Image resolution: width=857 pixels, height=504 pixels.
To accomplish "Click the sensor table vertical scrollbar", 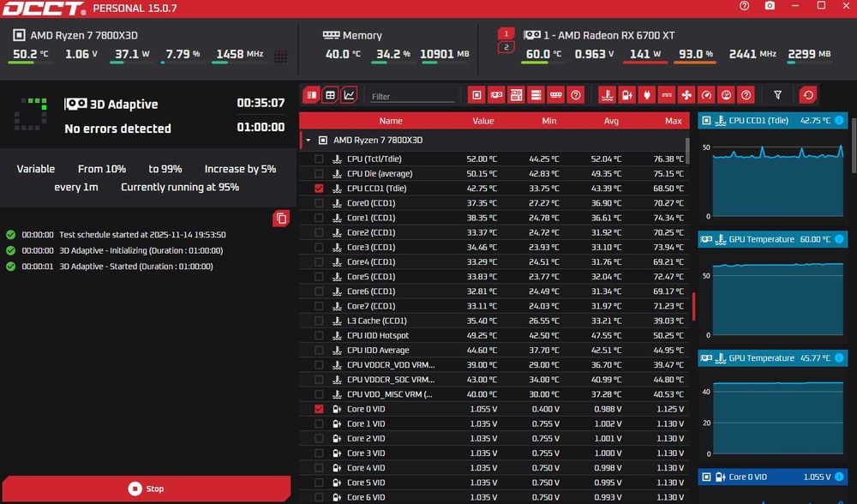I will point(687,150).
